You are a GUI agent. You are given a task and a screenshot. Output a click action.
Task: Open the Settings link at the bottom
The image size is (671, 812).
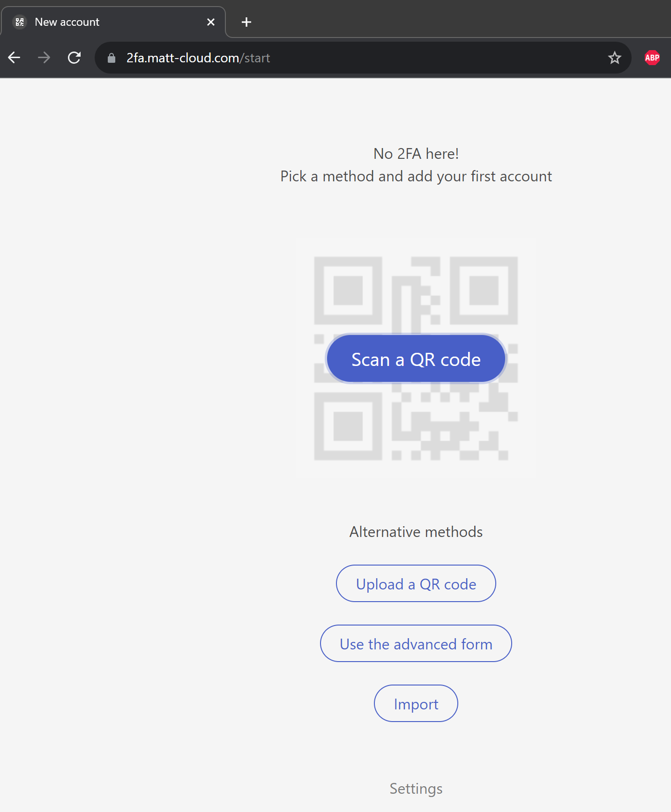click(416, 789)
